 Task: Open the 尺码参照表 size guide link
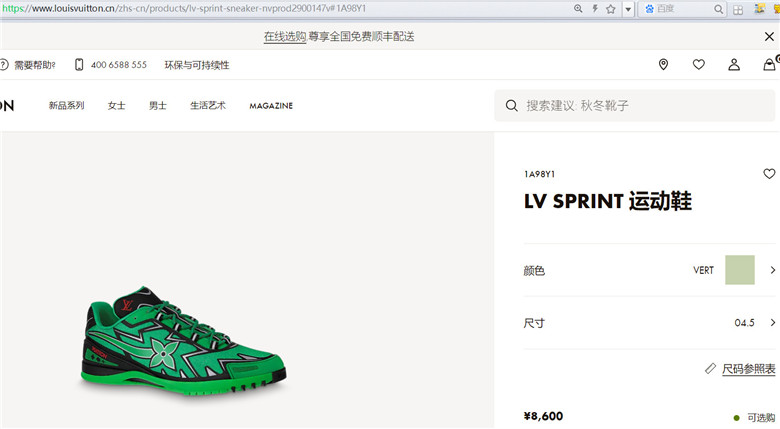pos(749,369)
